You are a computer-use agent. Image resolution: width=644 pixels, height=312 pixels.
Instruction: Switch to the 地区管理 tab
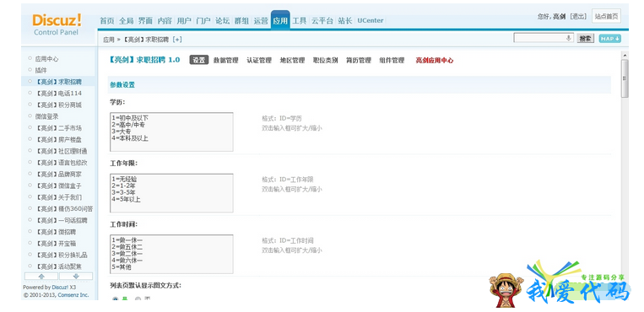292,61
